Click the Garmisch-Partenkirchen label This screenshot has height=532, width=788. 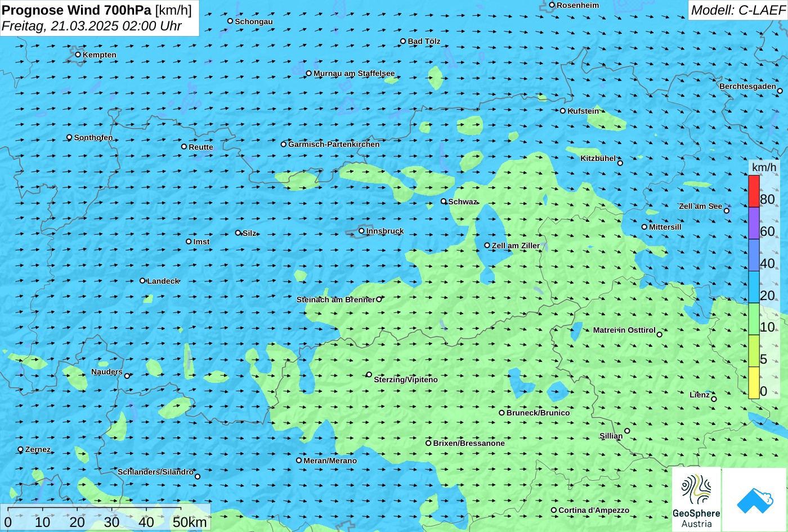tap(334, 144)
